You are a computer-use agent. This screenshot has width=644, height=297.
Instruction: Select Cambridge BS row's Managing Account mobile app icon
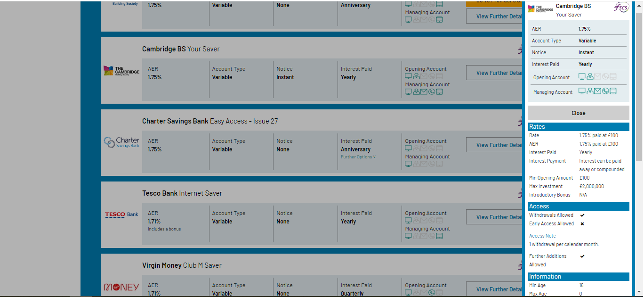click(439, 91)
